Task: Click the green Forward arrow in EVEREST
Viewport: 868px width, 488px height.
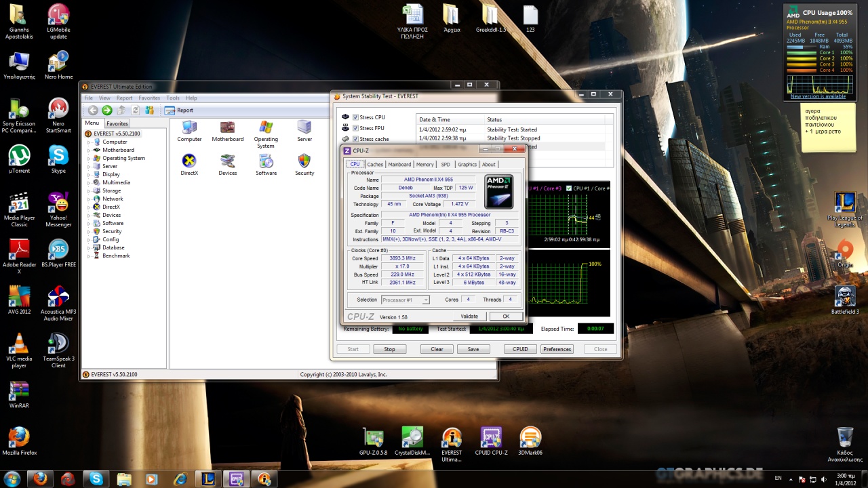Action: (107, 110)
